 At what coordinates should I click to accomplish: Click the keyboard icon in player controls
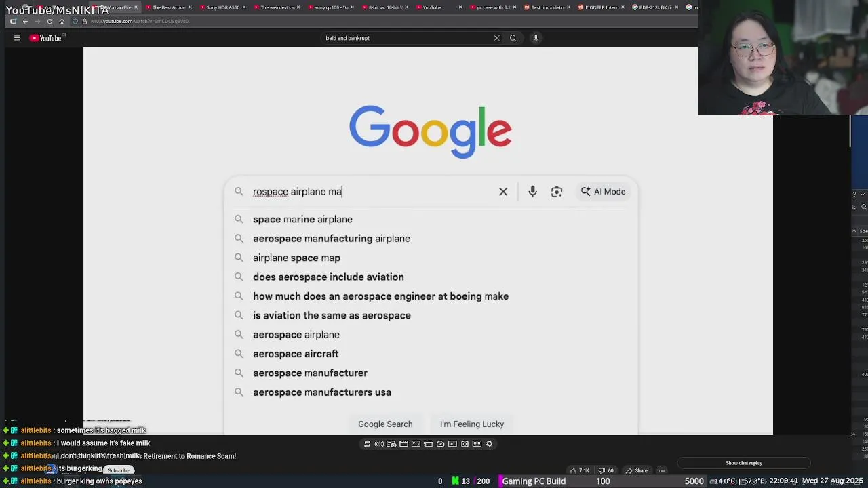pyautogui.click(x=477, y=444)
